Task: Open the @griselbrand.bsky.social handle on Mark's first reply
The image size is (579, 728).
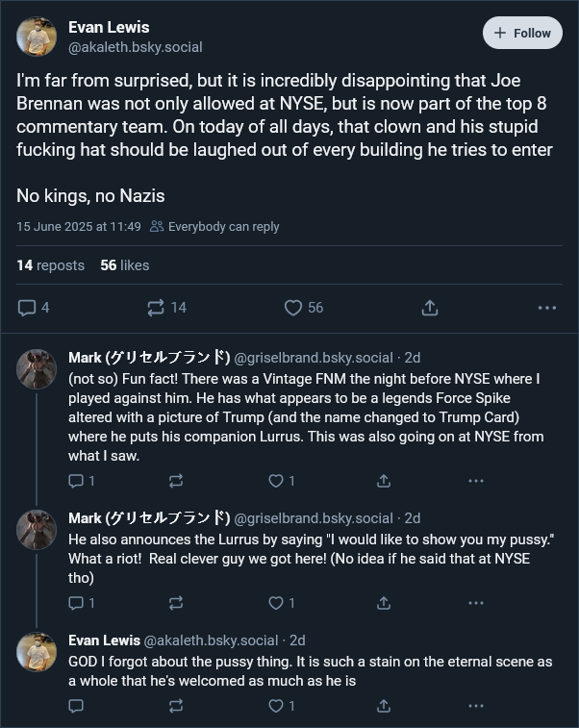Action: pos(314,358)
